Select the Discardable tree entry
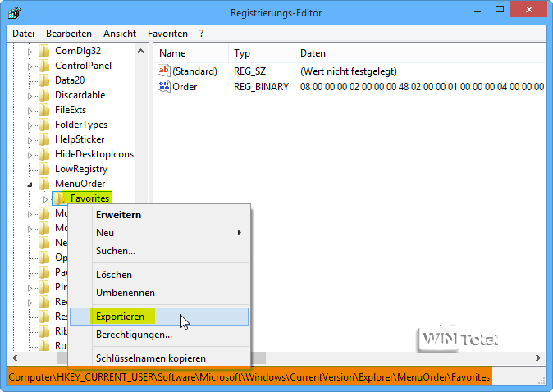This screenshot has height=392, width=553. pyautogui.click(x=80, y=95)
